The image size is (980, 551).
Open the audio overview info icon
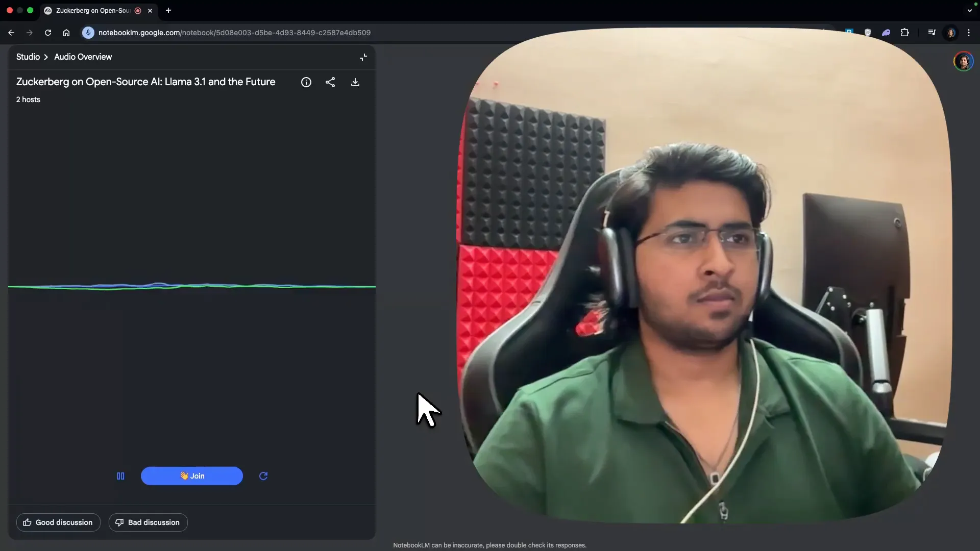coord(306,82)
